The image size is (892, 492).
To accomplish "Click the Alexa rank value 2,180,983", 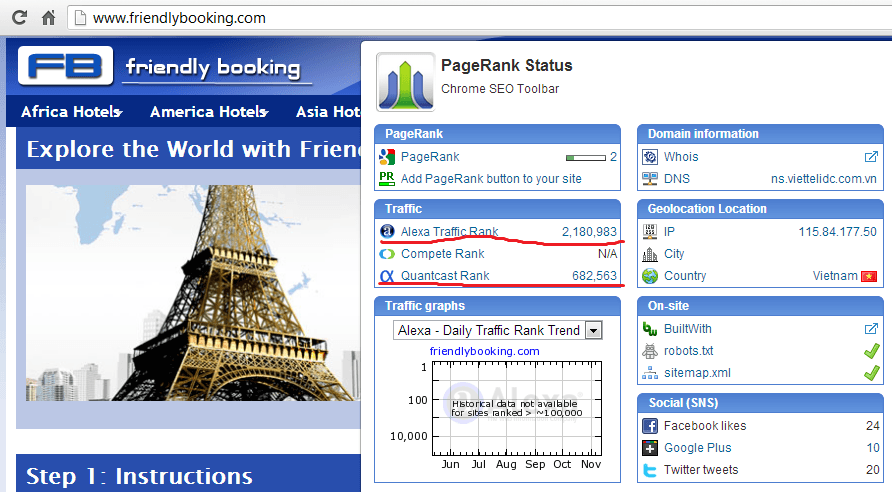I will click(x=589, y=231).
